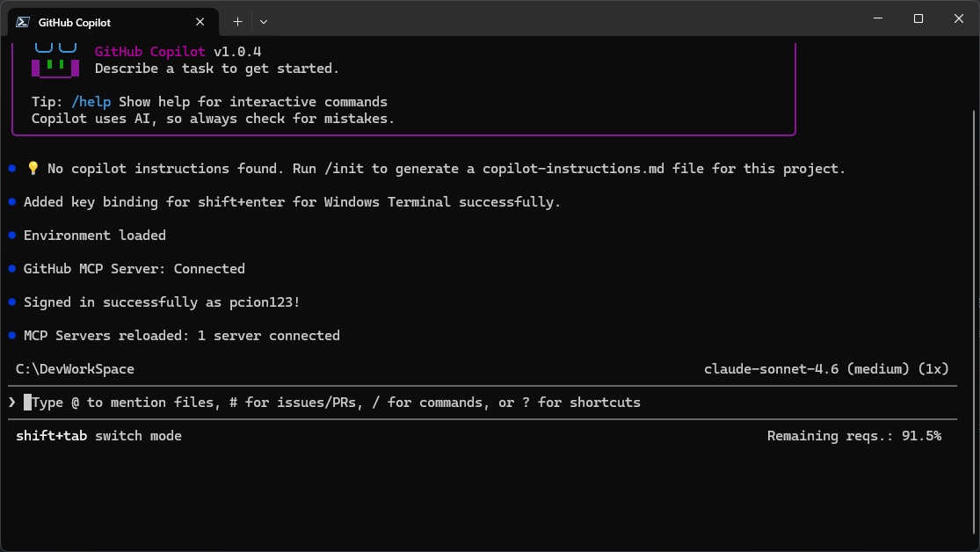980x552 pixels.
Task: Click the /help command text
Action: tap(91, 102)
